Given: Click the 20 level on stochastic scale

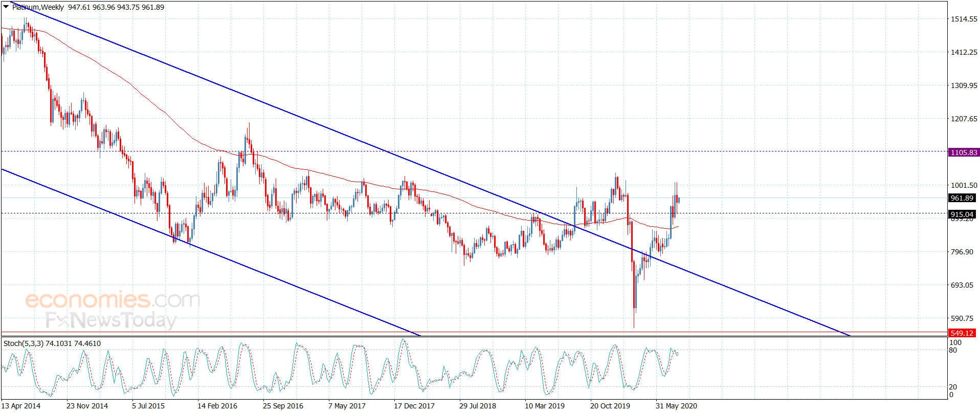Looking at the screenshot, I should coord(953,387).
